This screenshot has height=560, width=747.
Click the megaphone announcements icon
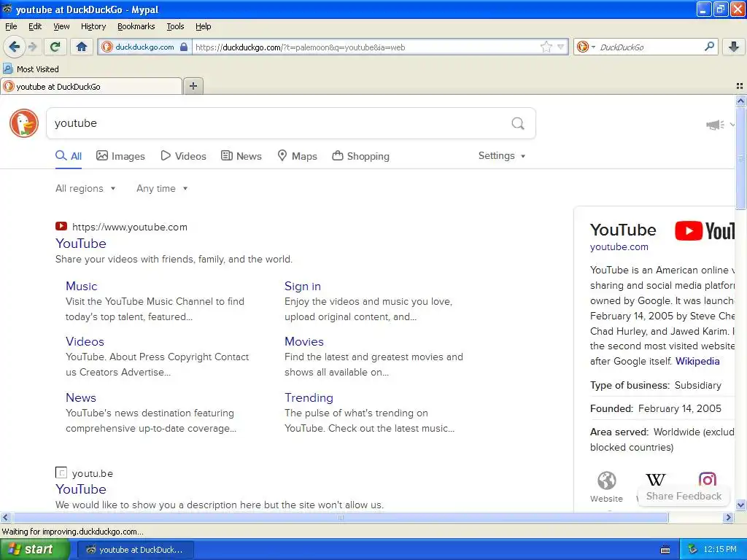pyautogui.click(x=715, y=125)
